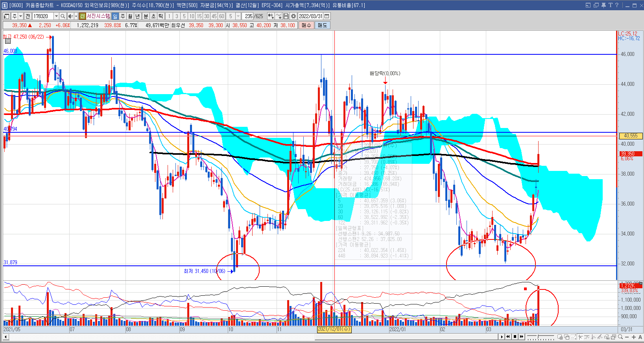The image size is (644, 343).
Task: Select the 월 monthly period
Action: coord(130,16)
